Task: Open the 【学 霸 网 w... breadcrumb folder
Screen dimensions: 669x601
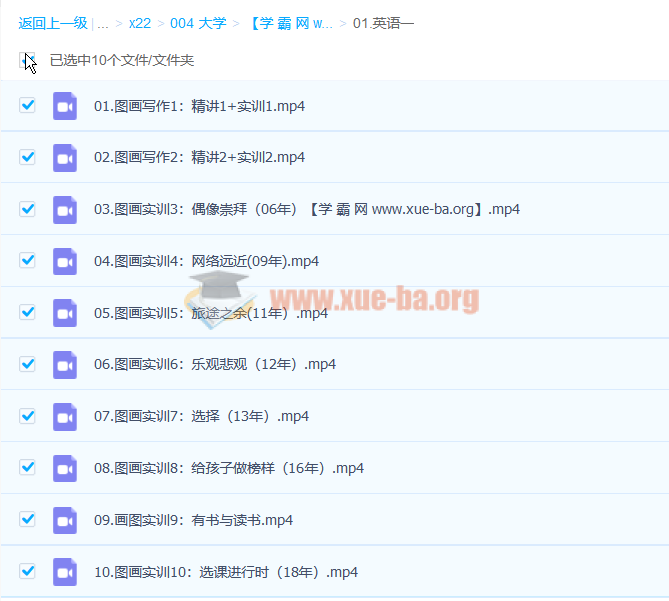Action: 291,22
